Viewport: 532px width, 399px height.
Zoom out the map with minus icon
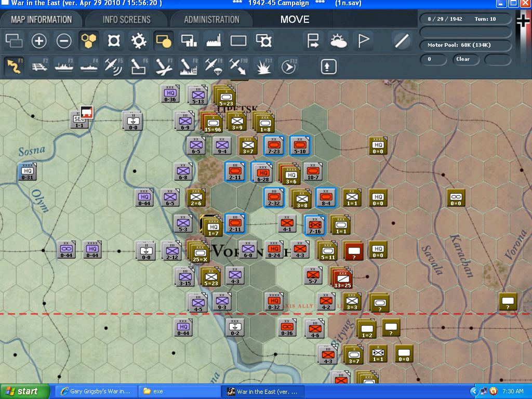64,41
